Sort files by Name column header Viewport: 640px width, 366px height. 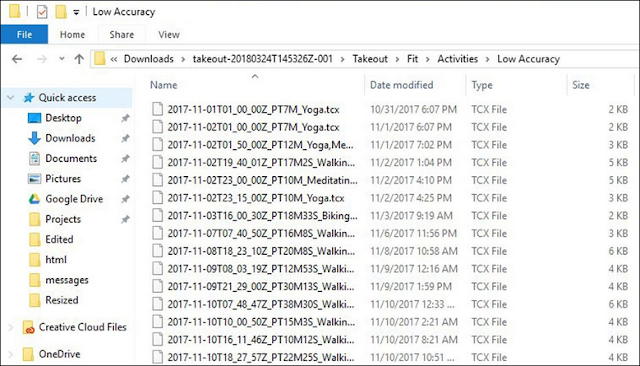tap(163, 85)
